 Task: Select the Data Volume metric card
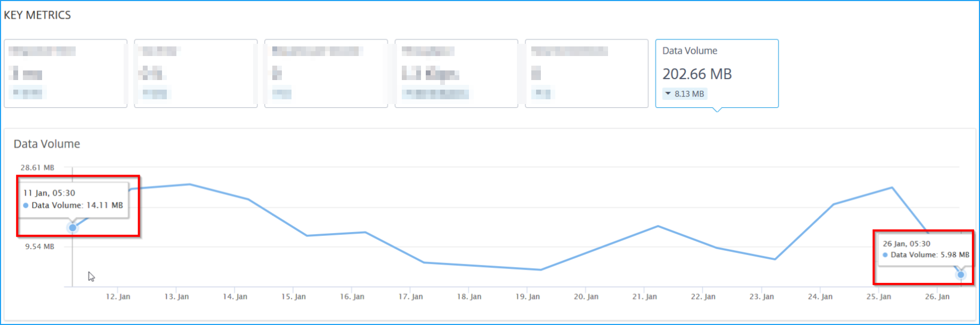tap(717, 74)
